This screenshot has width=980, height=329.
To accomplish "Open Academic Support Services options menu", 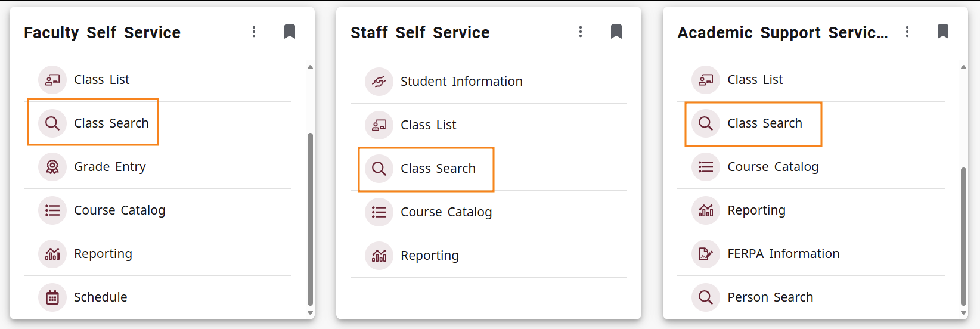I will point(907,32).
